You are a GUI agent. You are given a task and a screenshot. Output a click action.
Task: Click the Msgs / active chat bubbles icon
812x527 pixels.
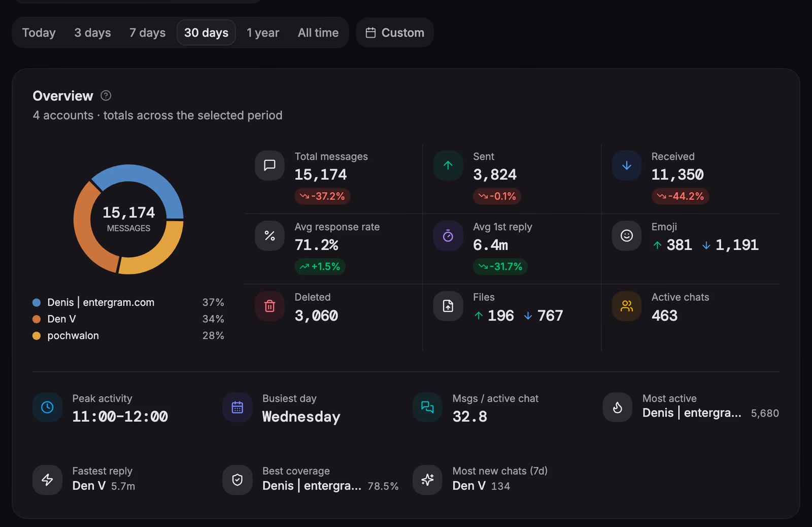427,407
